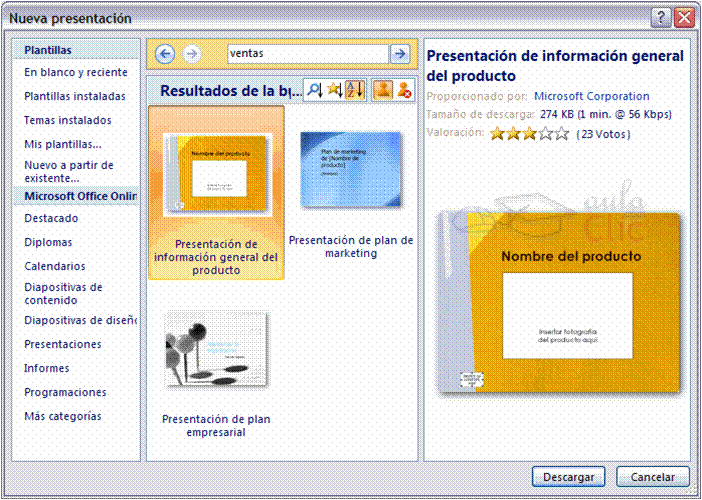Screen dimensions: 702x500
Task: Close the Nueva presentación dialog
Action: (684, 18)
